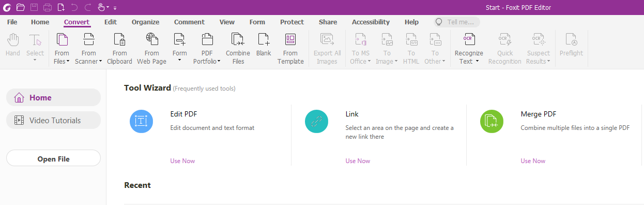Viewport: 644px width, 205px height.
Task: Select the Hand tool
Action: click(13, 45)
